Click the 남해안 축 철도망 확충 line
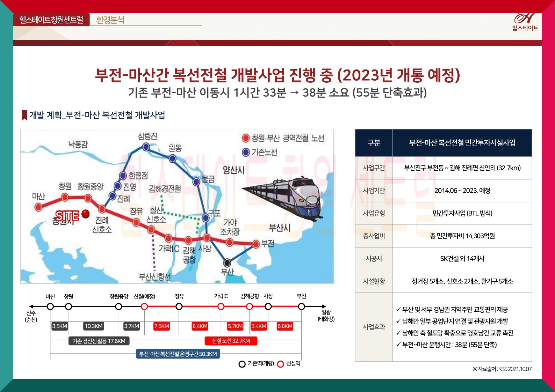The image size is (555, 392). [x=455, y=333]
